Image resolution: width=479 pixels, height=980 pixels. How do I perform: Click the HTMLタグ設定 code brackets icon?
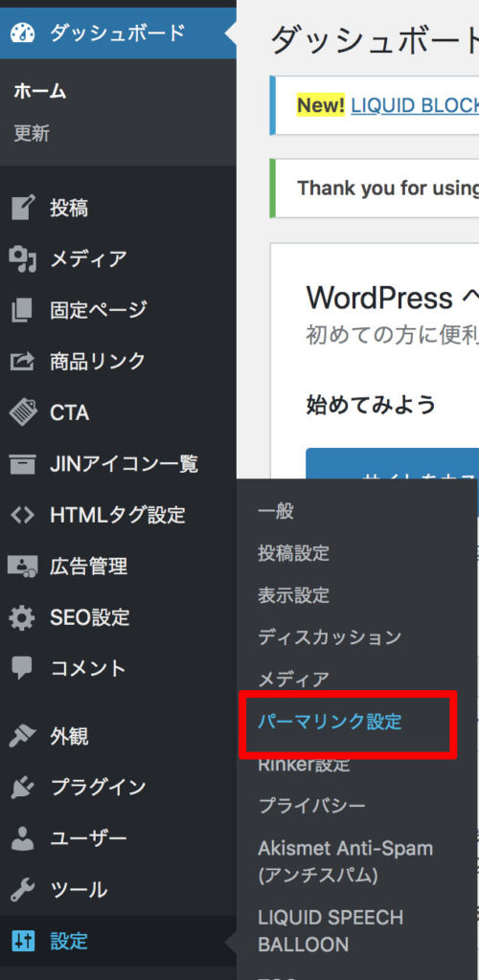pos(24,515)
